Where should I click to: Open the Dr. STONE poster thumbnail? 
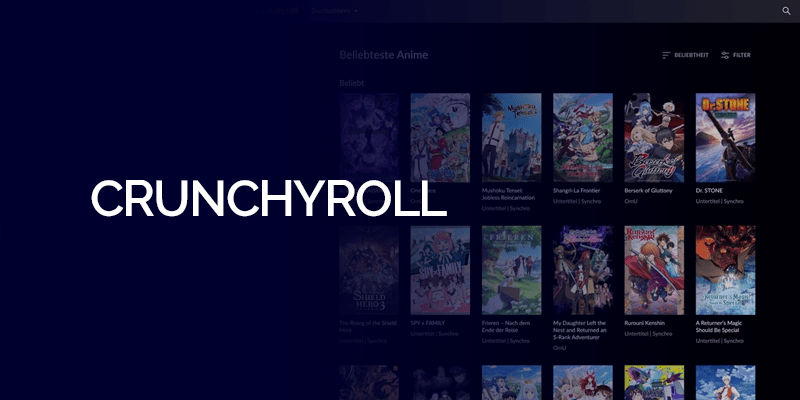coord(726,138)
